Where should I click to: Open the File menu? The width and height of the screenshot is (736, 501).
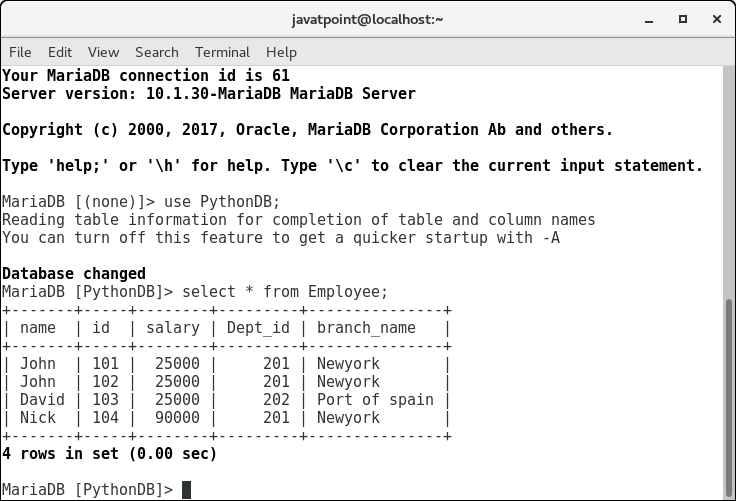click(20, 52)
